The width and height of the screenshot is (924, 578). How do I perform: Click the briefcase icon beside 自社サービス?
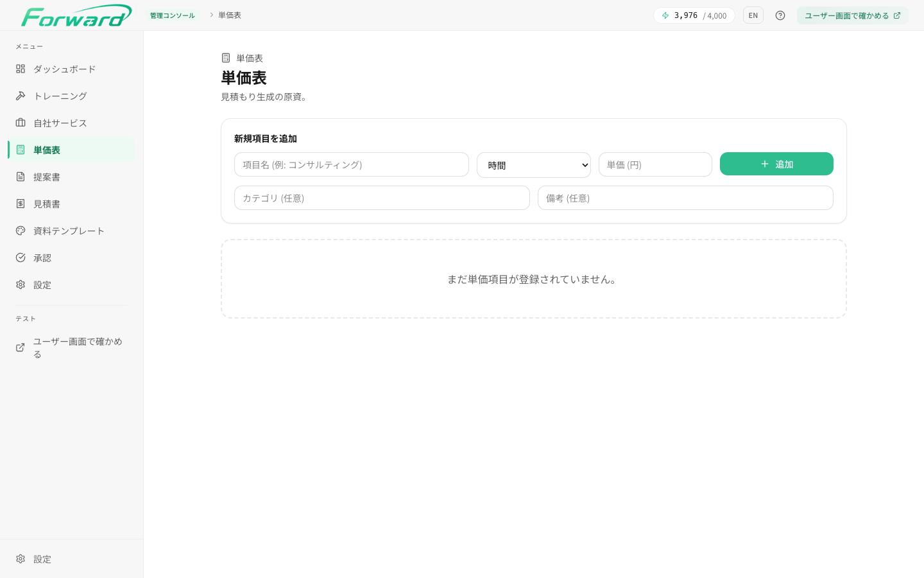coord(21,123)
